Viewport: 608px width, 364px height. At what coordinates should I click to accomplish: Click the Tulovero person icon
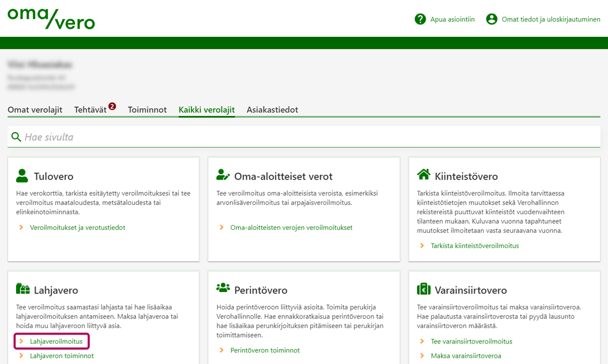pos(22,176)
